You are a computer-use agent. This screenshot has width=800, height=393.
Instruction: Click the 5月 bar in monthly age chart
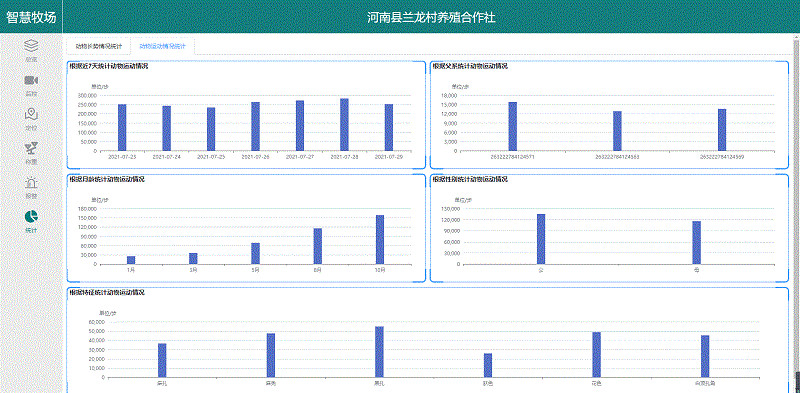[255, 254]
